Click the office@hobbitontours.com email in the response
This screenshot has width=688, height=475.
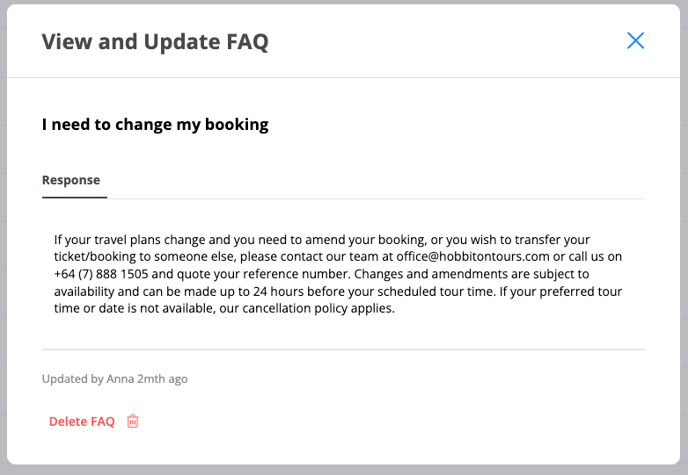[x=473, y=257]
